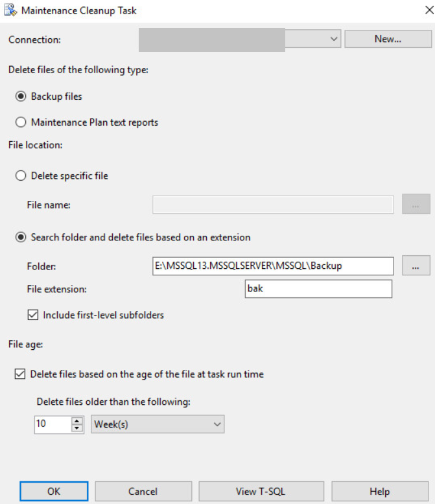The image size is (435, 504).
Task: Click the Maintenance Cleanup Task title icon
Action: [x=10, y=10]
